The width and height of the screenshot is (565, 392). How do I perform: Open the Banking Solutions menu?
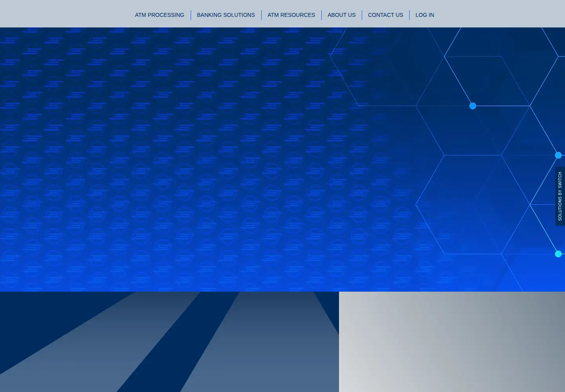226,15
